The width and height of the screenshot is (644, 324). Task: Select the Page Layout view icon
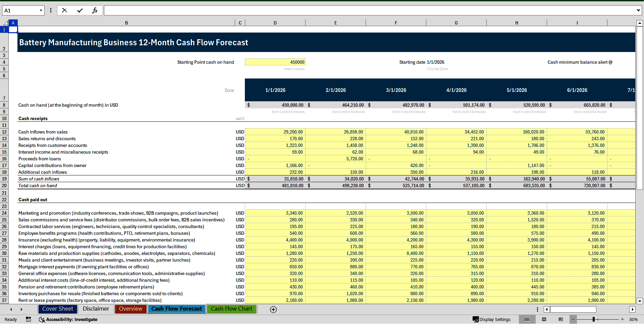click(544, 319)
